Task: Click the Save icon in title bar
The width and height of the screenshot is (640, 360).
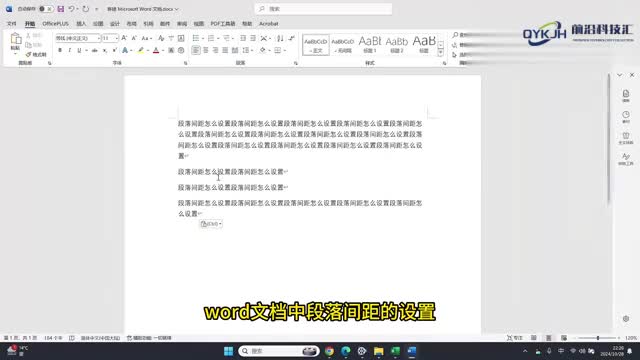Action: pyautogui.click(x=60, y=9)
